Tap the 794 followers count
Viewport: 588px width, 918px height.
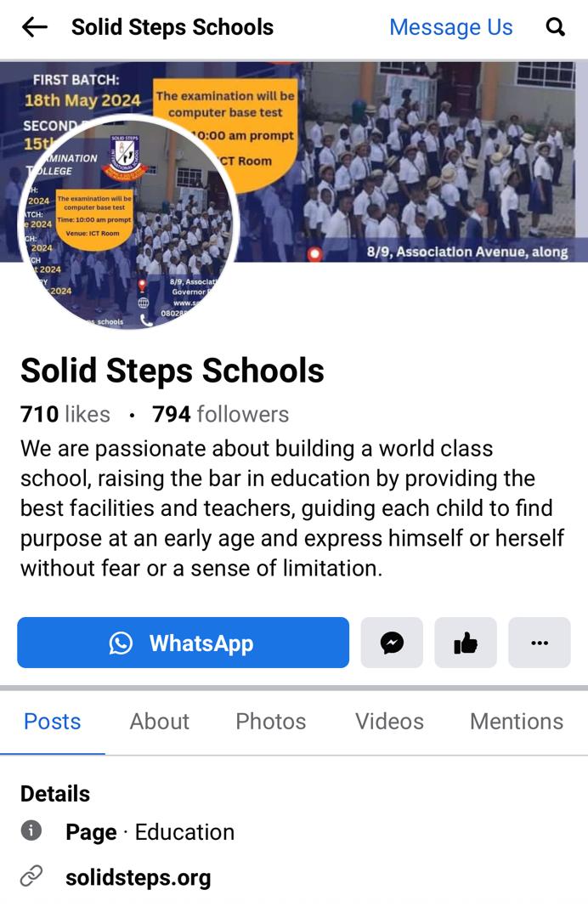pyautogui.click(x=221, y=414)
